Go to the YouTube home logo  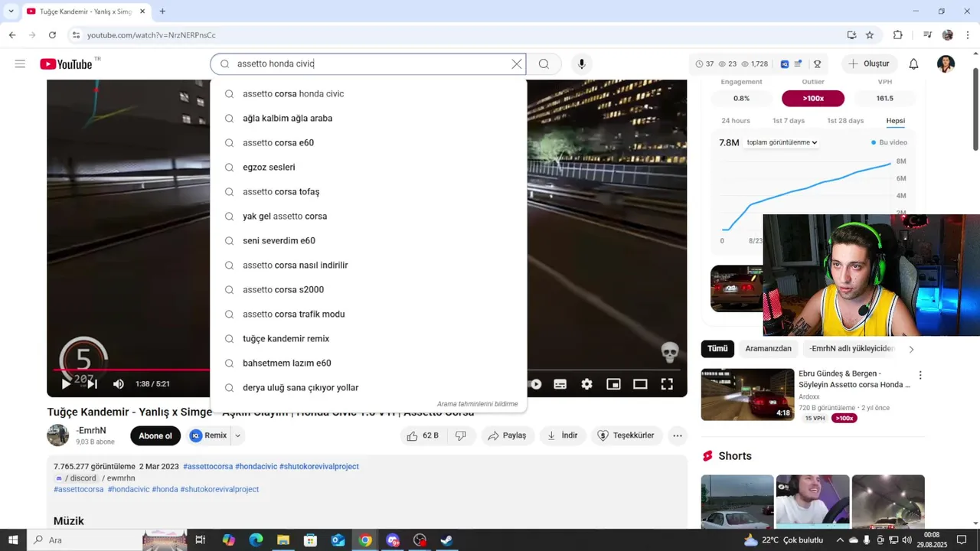[67, 64]
